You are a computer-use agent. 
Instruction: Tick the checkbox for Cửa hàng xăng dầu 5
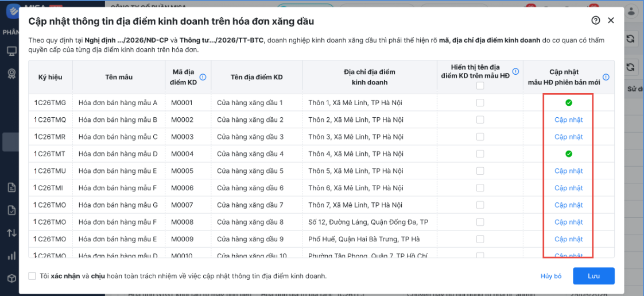click(x=480, y=171)
